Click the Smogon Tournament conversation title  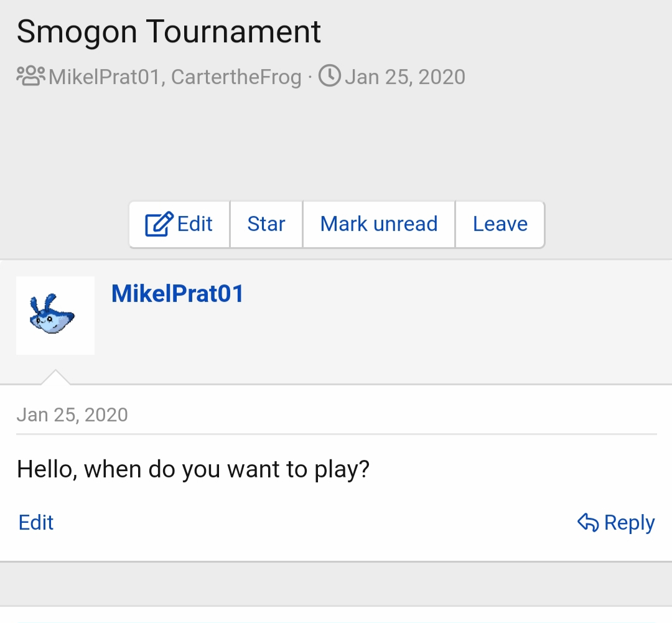(169, 32)
